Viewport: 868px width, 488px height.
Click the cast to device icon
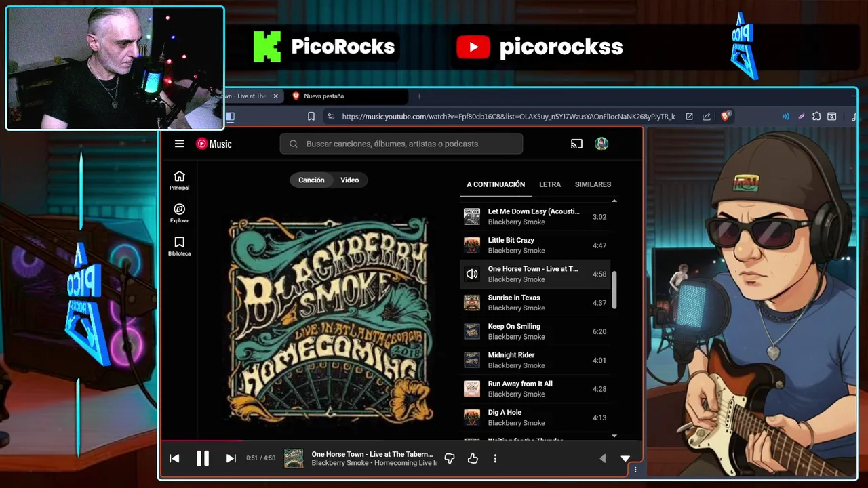click(x=576, y=144)
